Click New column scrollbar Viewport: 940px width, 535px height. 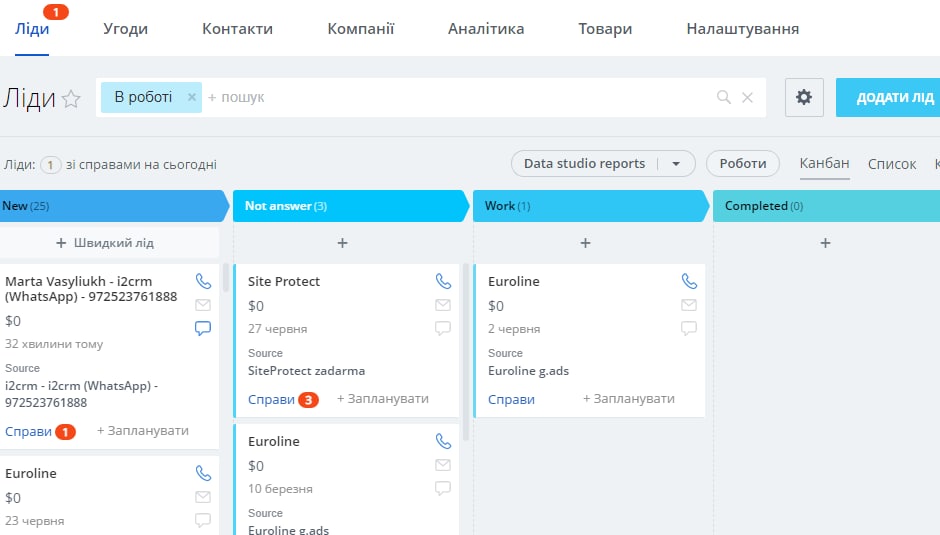click(225, 277)
